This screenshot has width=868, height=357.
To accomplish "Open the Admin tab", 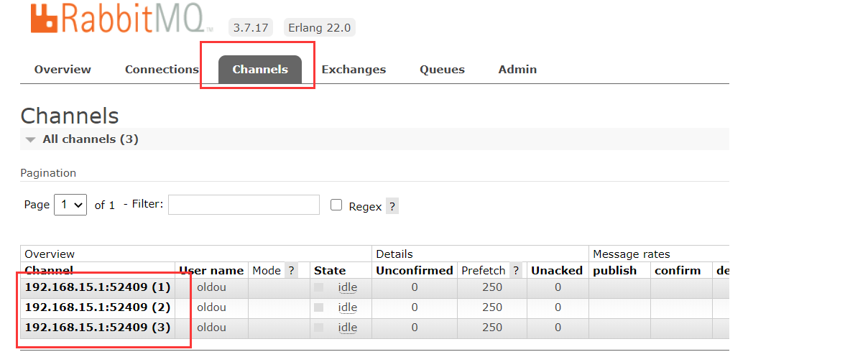I will pyautogui.click(x=517, y=70).
